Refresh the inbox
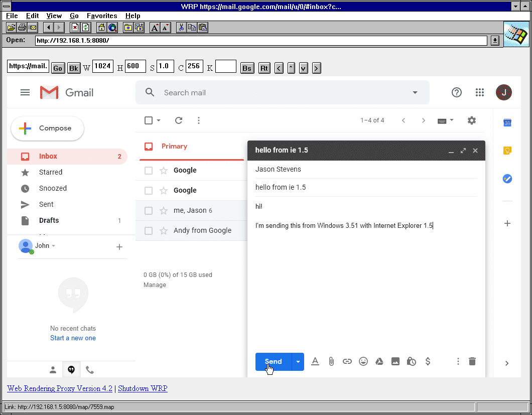The image size is (532, 415). click(x=179, y=120)
